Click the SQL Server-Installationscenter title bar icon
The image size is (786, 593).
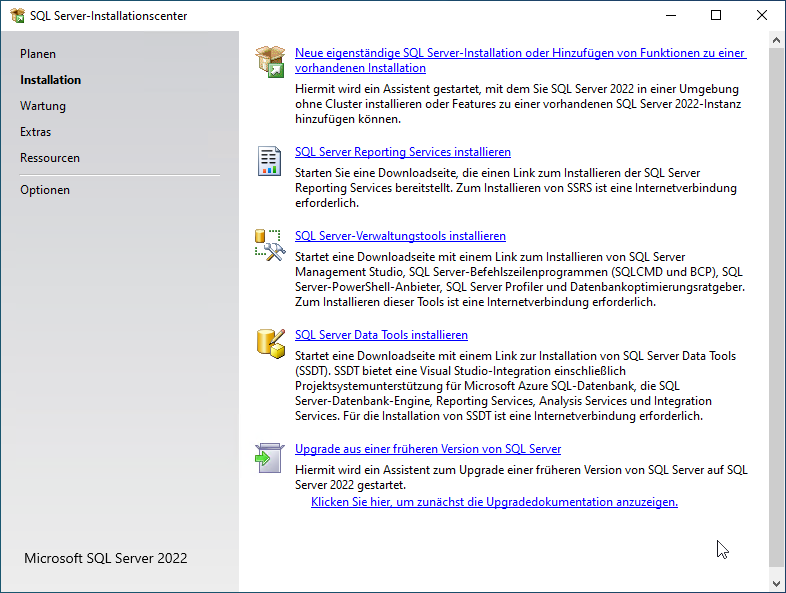[x=17, y=16]
